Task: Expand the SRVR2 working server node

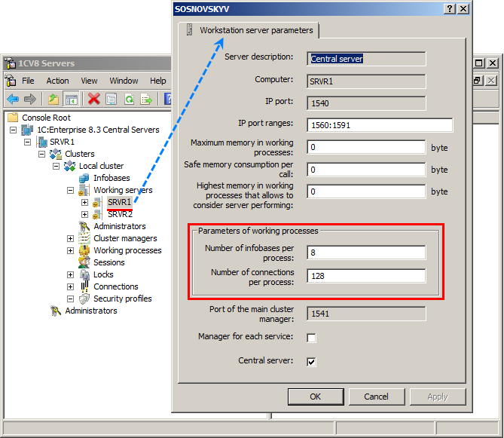Action: point(84,214)
